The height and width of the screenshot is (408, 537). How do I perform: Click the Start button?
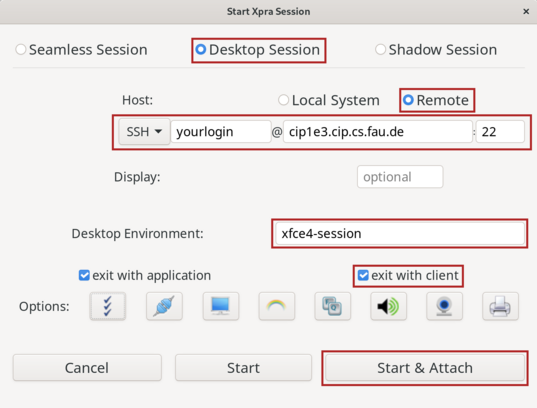tap(243, 368)
